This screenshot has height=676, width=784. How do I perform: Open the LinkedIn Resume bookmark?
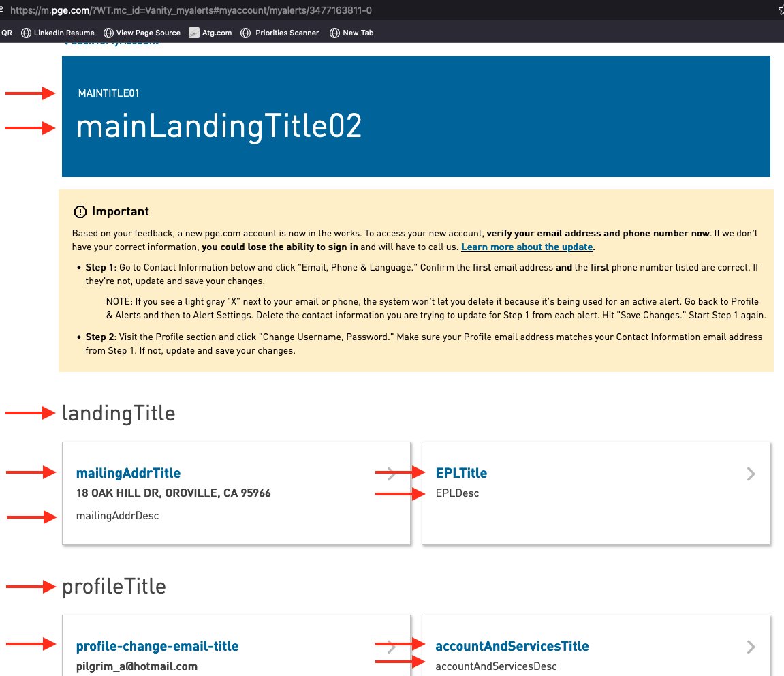[57, 33]
